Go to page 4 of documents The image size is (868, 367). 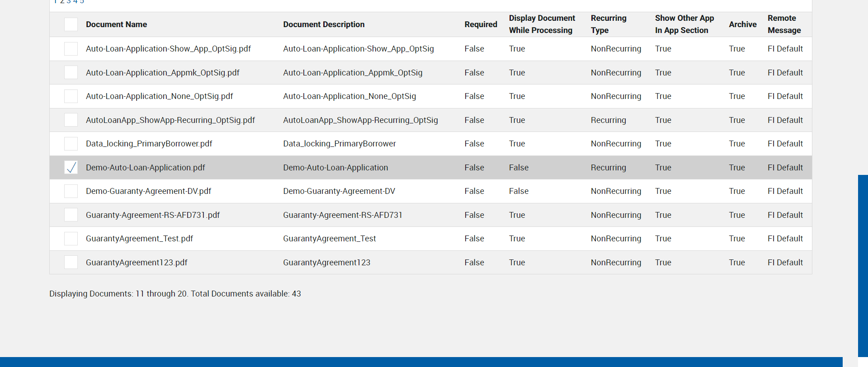75,1
